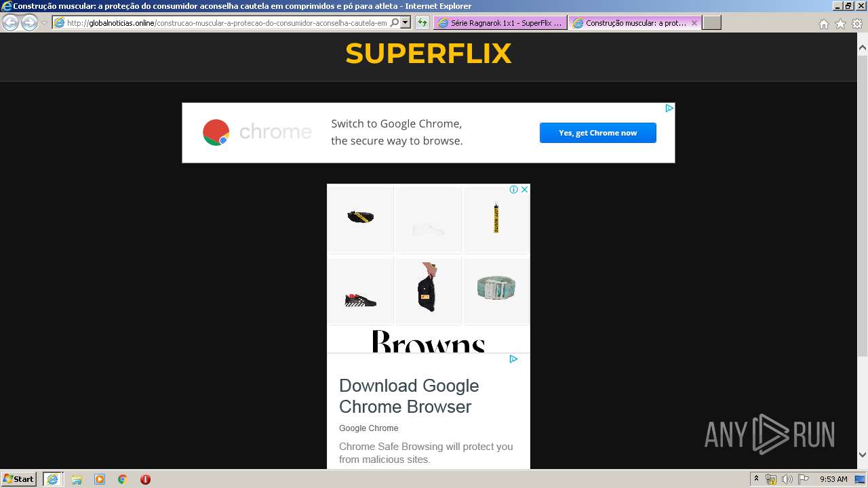
Task: Click the search magnifier in address bar
Action: pyautogui.click(x=394, y=23)
